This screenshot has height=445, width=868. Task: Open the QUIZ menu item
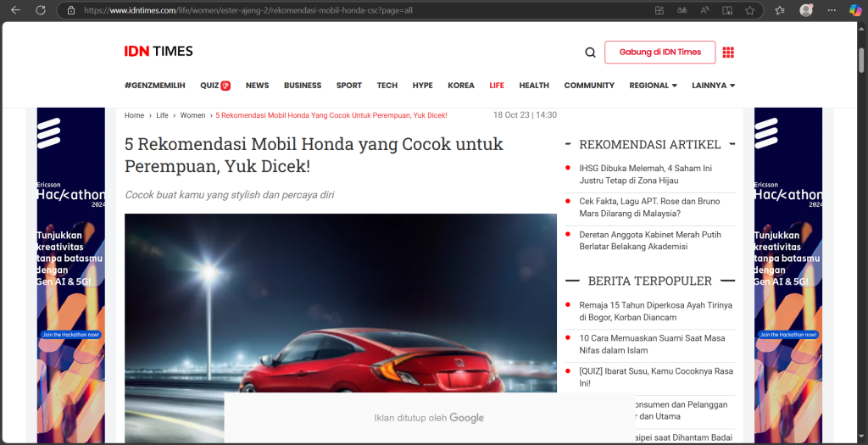coord(214,86)
